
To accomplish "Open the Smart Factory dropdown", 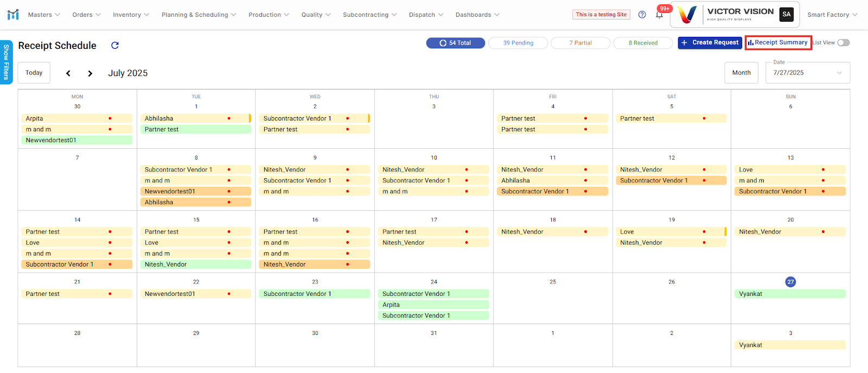I will [832, 15].
